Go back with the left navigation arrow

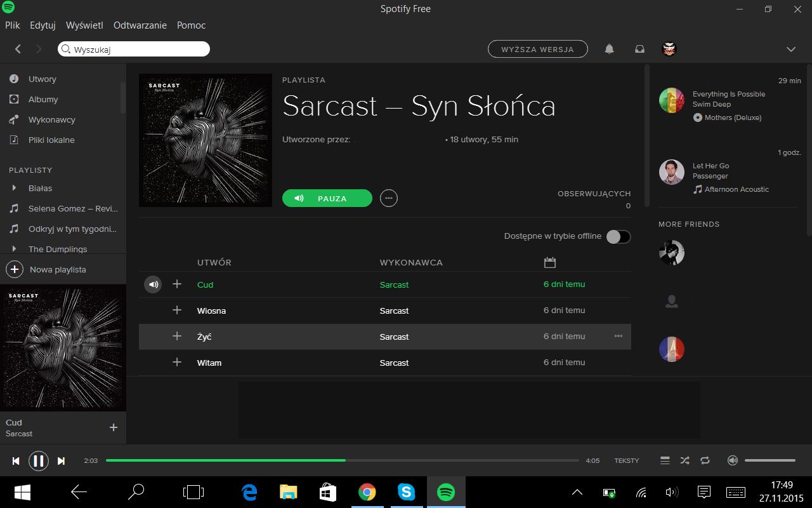coord(18,49)
